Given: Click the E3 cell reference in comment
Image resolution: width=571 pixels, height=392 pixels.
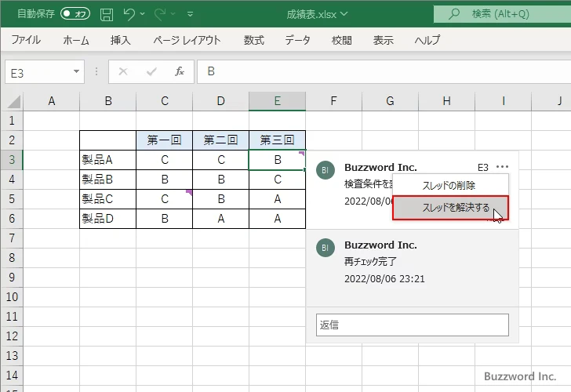Looking at the screenshot, I should coord(483,168).
